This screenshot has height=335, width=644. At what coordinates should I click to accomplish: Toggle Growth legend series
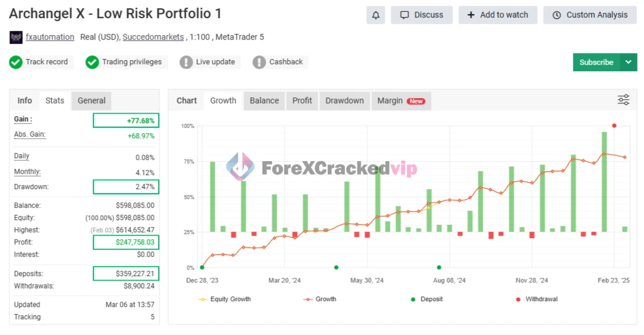click(x=319, y=299)
